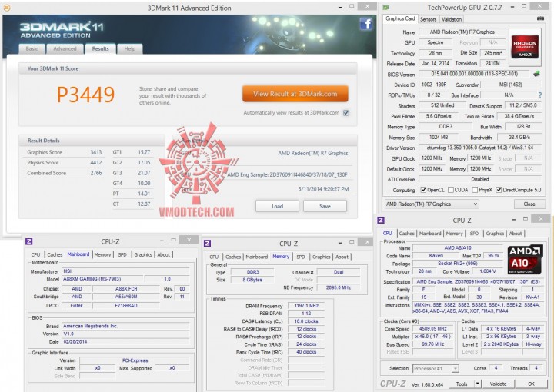This screenshot has width=554, height=392.
Task: Click the OK button in CPU-Z
Action: pos(531,384)
